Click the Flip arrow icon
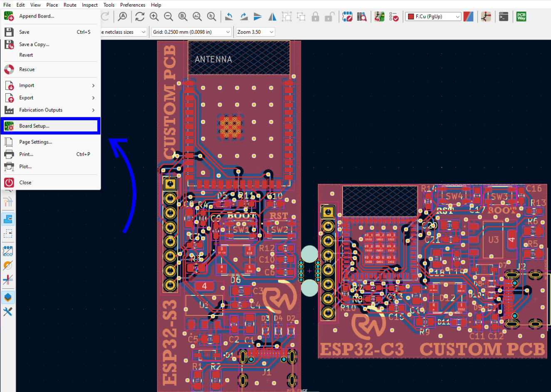The height and width of the screenshot is (392, 551). point(258,17)
